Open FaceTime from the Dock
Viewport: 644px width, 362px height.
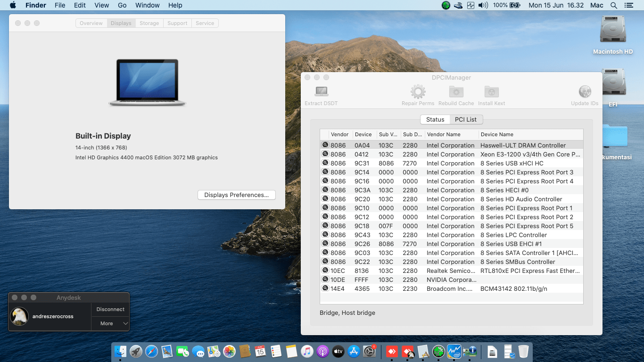(x=182, y=351)
